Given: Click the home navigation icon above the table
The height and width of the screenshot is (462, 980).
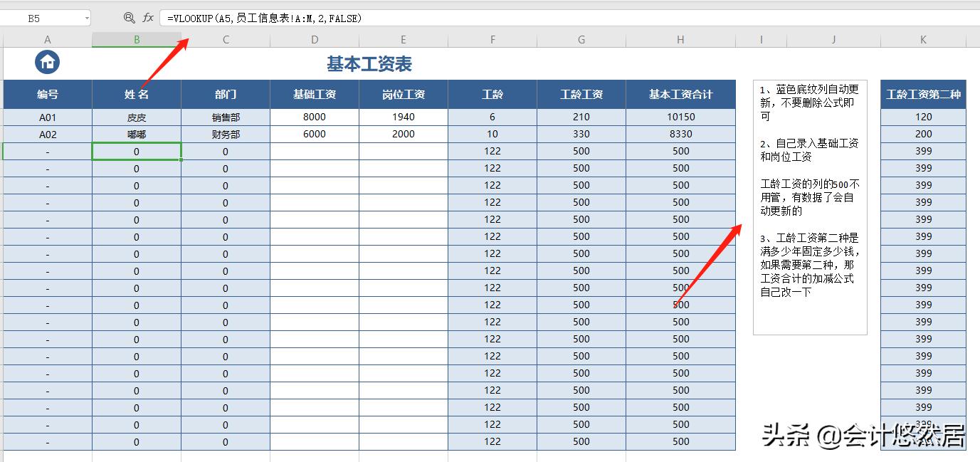Looking at the screenshot, I should 47,62.
